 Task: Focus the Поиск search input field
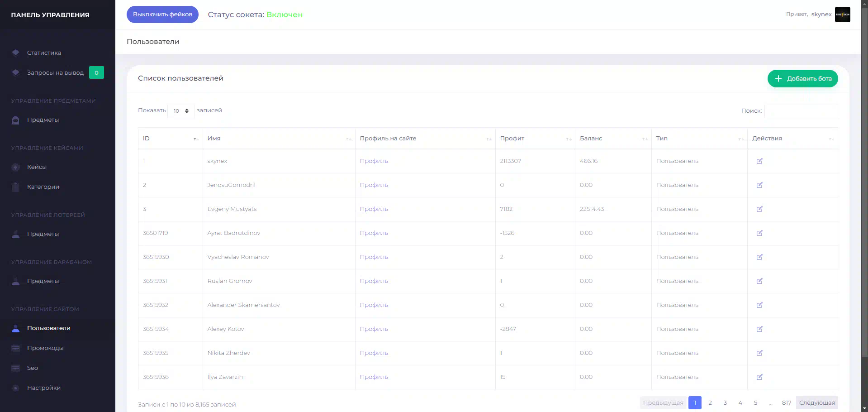point(801,111)
